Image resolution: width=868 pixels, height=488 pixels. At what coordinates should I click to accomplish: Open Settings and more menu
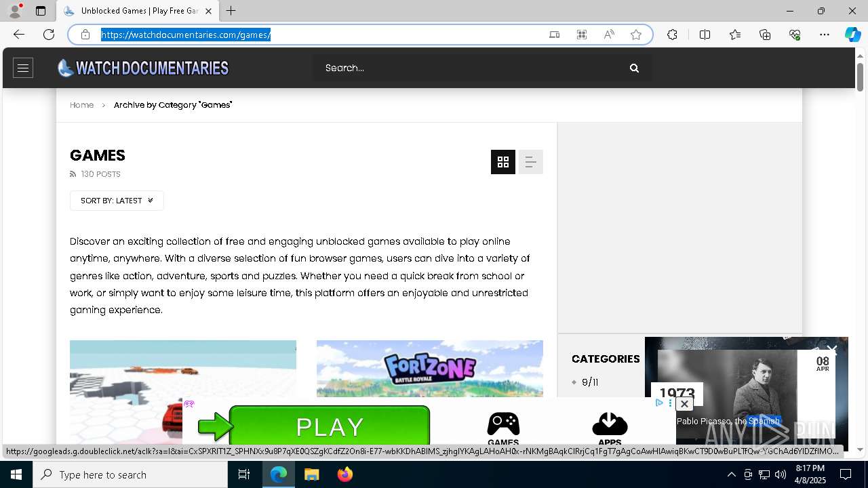click(x=825, y=35)
